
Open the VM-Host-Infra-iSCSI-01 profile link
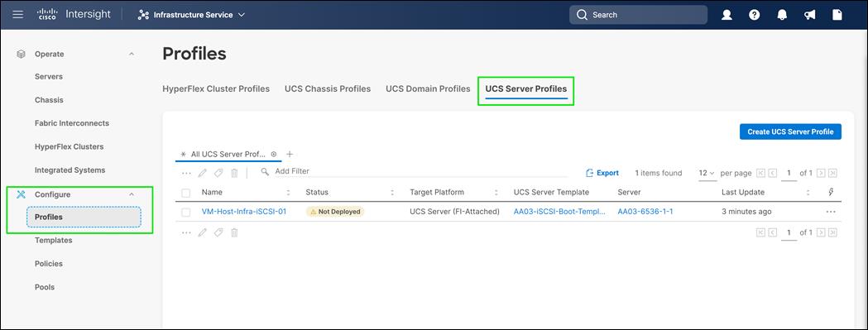click(244, 212)
